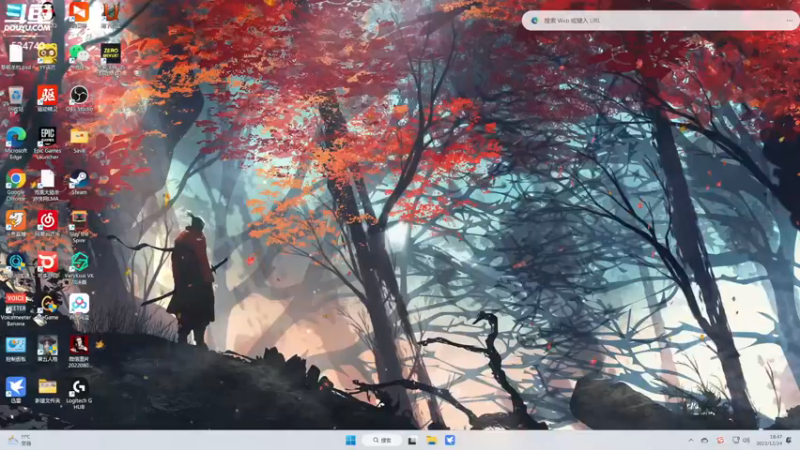Open the GGame shortcut icon
800x450 pixels.
point(47,307)
